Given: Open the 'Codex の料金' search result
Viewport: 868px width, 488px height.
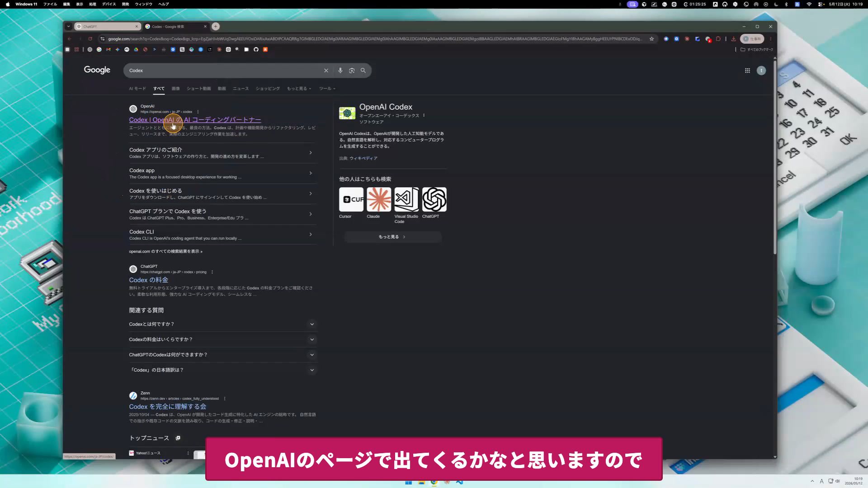Looking at the screenshot, I should pos(148,280).
